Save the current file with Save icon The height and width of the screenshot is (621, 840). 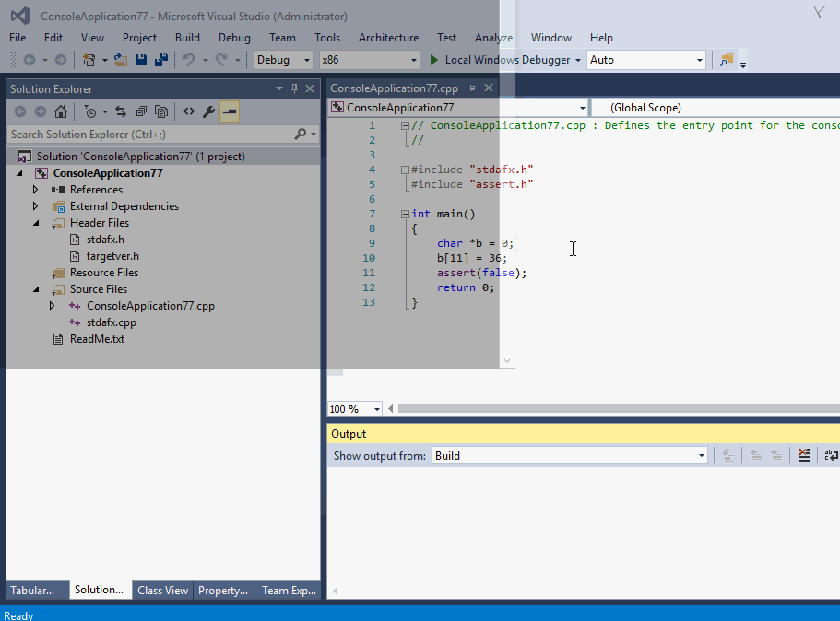coord(141,60)
